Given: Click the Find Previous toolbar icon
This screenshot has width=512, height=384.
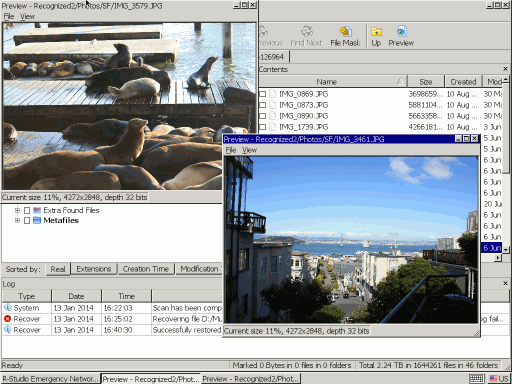Looking at the screenshot, I should (264, 31).
